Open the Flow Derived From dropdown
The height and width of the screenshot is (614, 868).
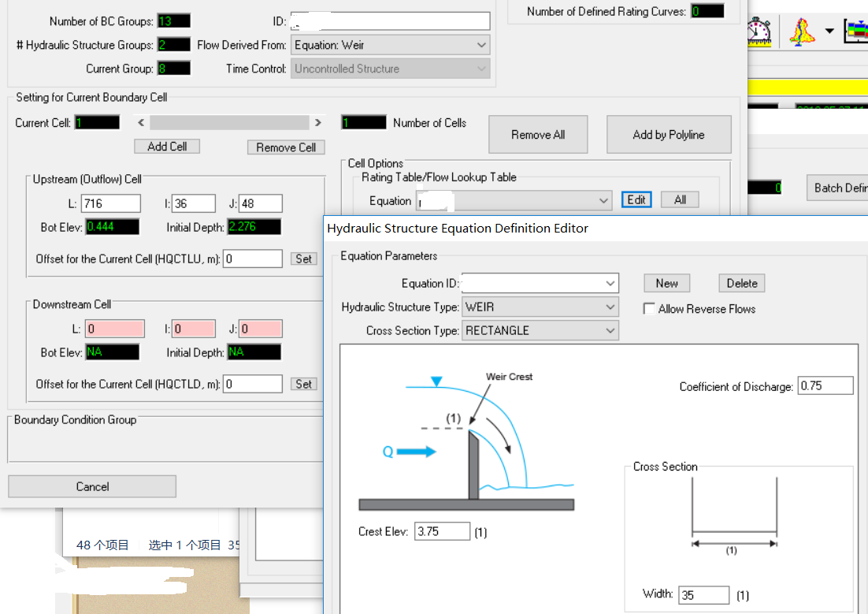click(x=390, y=45)
